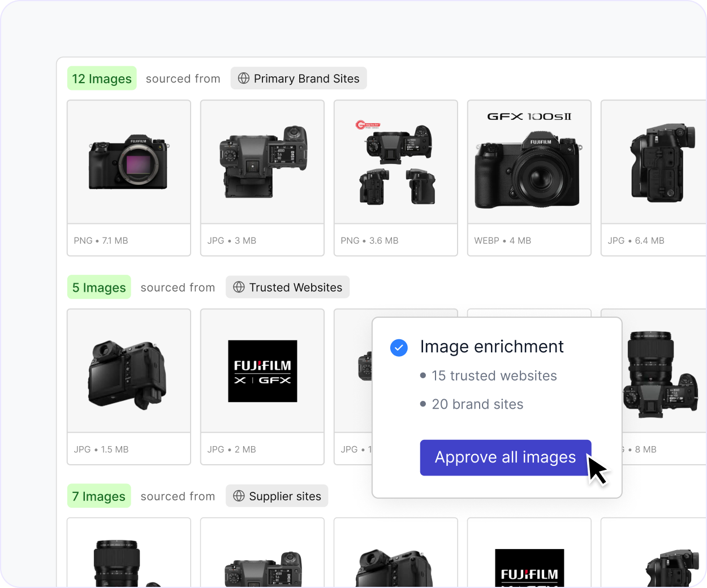Image resolution: width=707 pixels, height=588 pixels.
Task: Open the PNG 7.1 MB camera thumbnail
Action: [129, 162]
